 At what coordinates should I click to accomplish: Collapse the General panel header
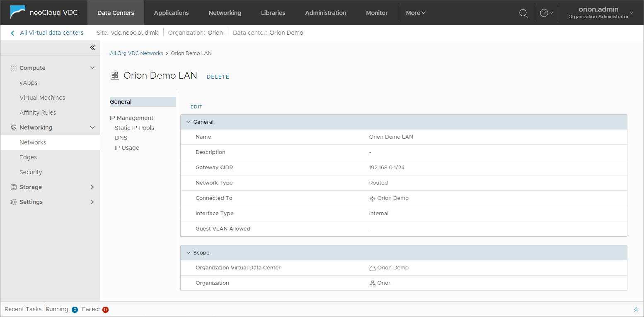[x=404, y=122]
